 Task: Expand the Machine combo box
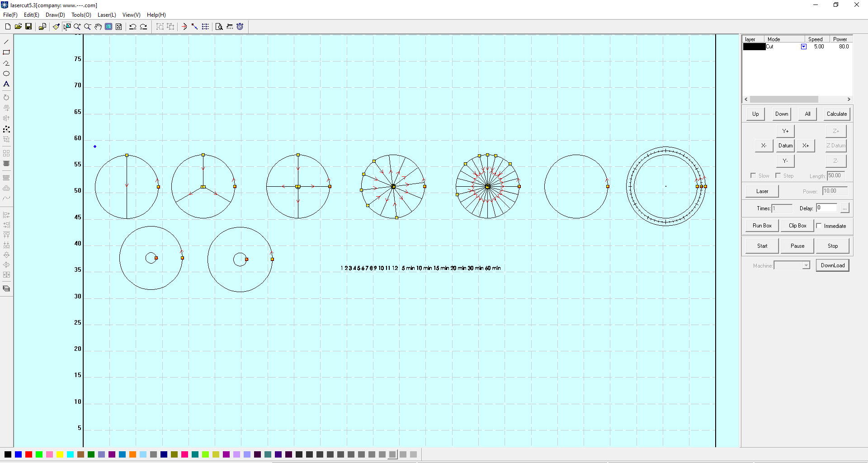(x=806, y=265)
